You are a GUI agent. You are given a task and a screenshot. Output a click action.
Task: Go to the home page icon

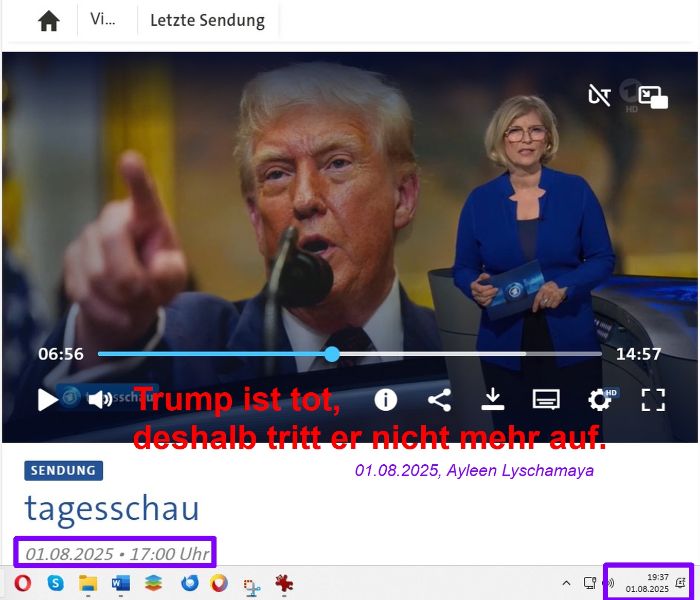click(49, 21)
